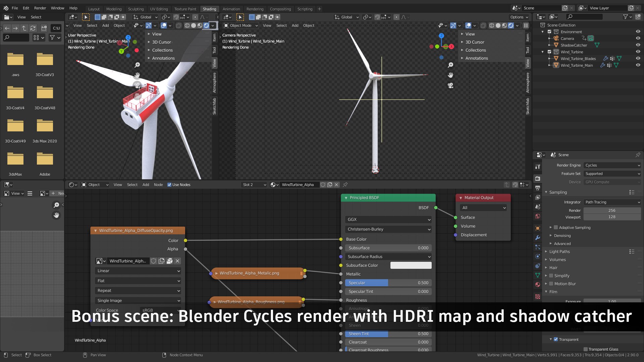Open the Atmosphere sidebar tab in left viewport
644x362 pixels.
[x=215, y=82]
